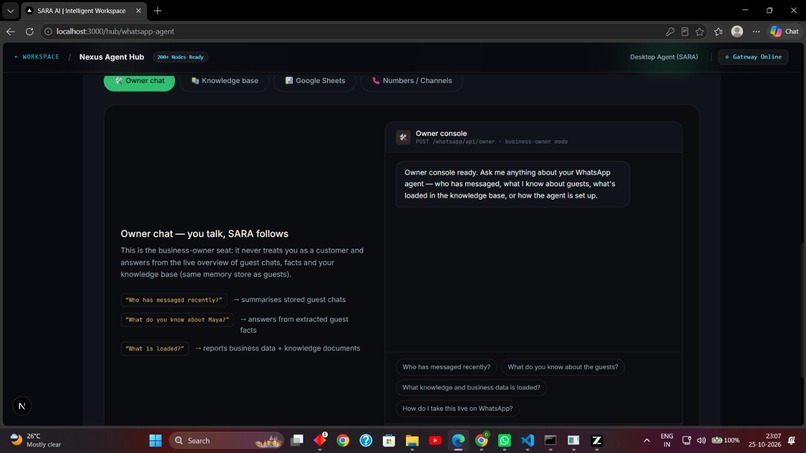
Task: Select the SARA AI | Intelligent Workspace tab
Action: [81, 10]
